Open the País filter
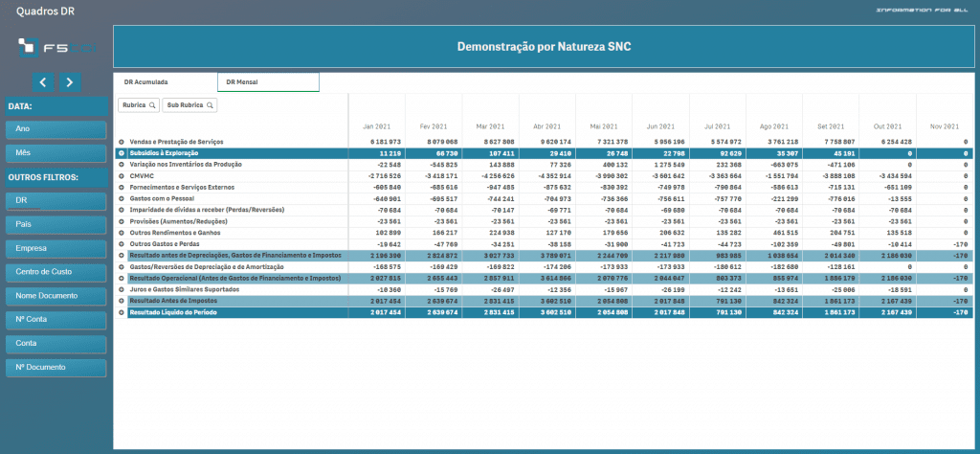 coord(56,224)
